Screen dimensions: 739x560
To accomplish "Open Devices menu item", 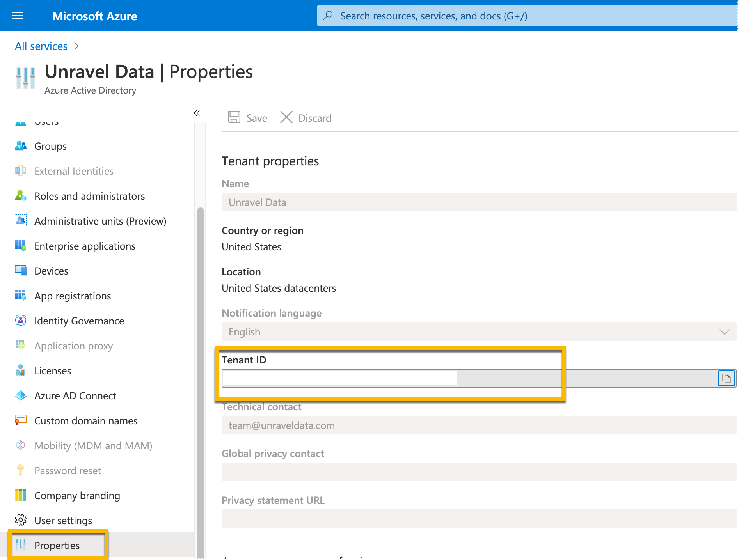I will click(51, 271).
